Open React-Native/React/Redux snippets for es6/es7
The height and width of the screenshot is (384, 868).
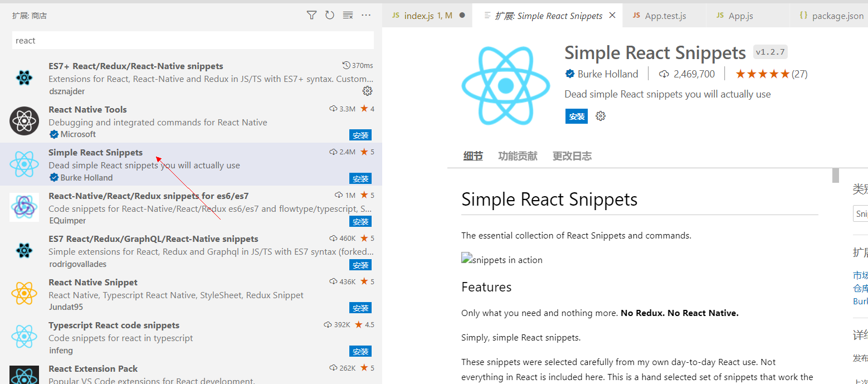191,207
